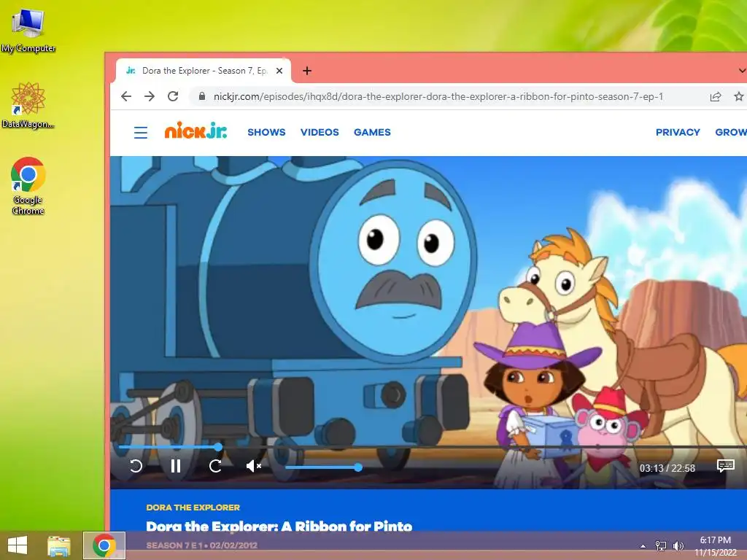Click the nickjr.com address bar URL
This screenshot has width=747, height=560.
coord(438,97)
